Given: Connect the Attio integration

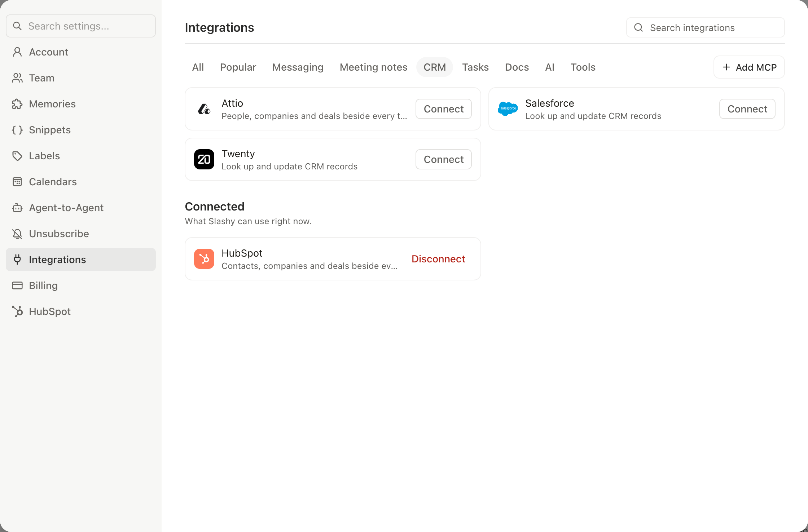Looking at the screenshot, I should tap(444, 109).
